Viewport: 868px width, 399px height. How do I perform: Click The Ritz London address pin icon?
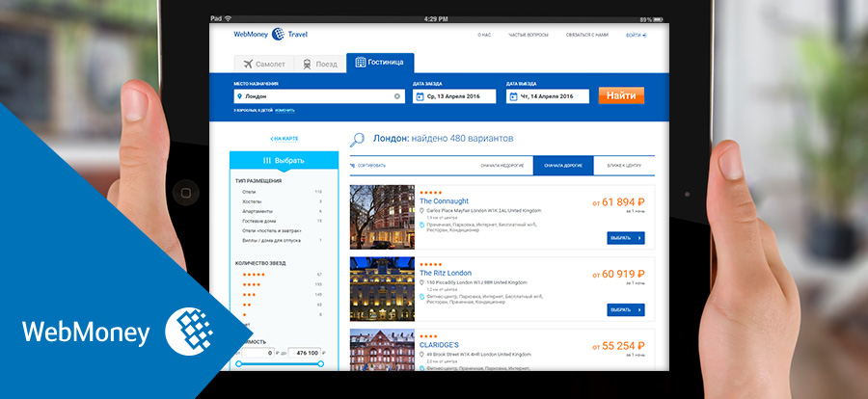coord(421,282)
